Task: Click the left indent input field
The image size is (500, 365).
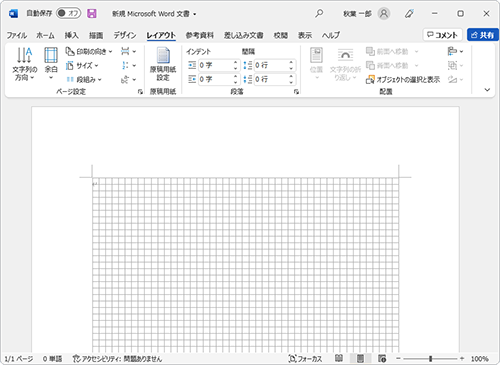Action: pos(215,65)
